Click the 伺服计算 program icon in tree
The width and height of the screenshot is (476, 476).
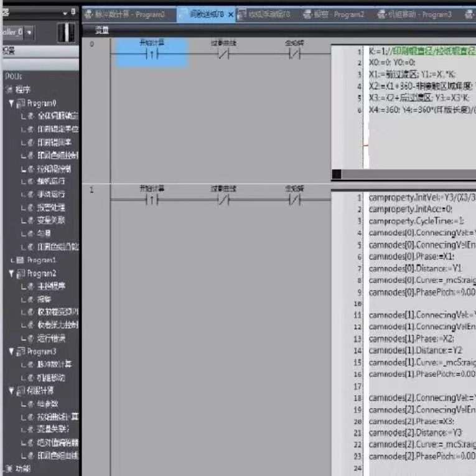tap(21, 391)
